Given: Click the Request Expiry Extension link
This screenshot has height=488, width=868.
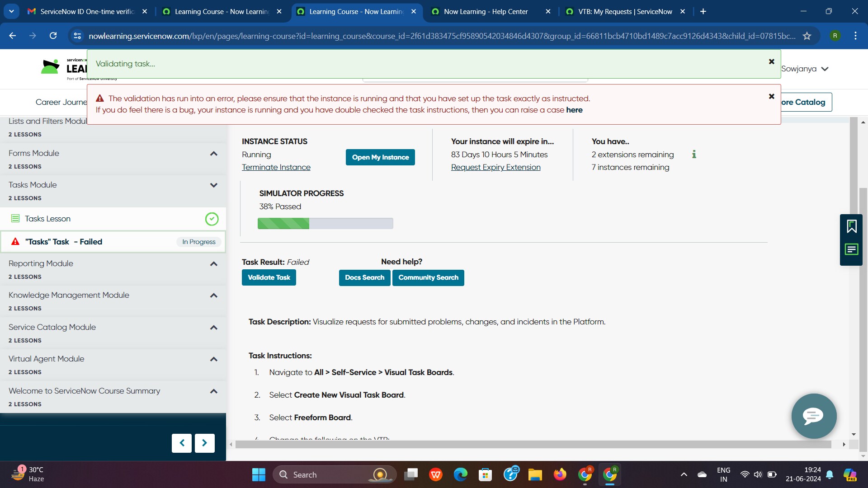Looking at the screenshot, I should (495, 167).
